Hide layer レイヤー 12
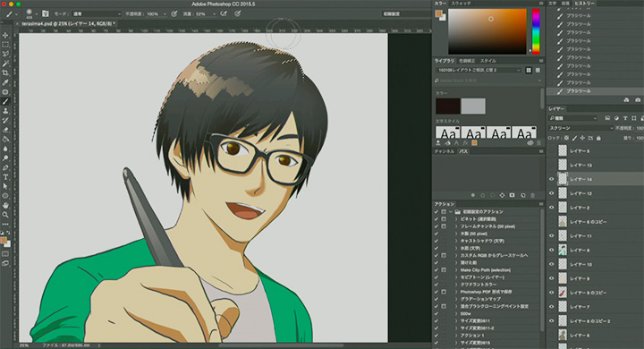 552,193
